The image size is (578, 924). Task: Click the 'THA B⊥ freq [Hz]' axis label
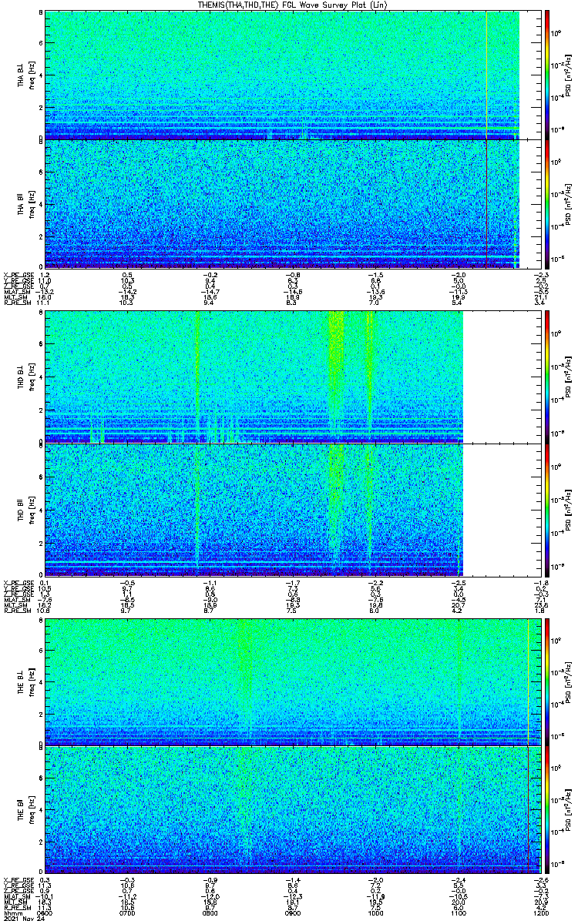click(26, 75)
